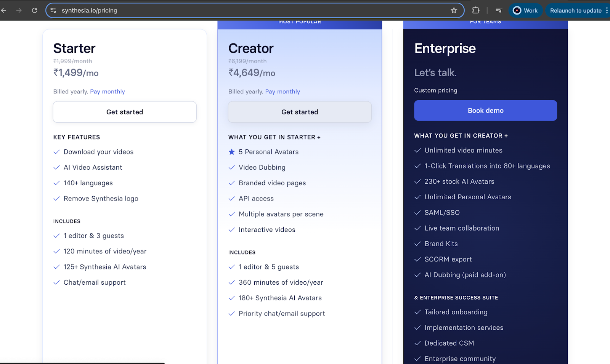
Task: Click the struck-through ₹1,999/month price
Action: pyautogui.click(x=73, y=61)
